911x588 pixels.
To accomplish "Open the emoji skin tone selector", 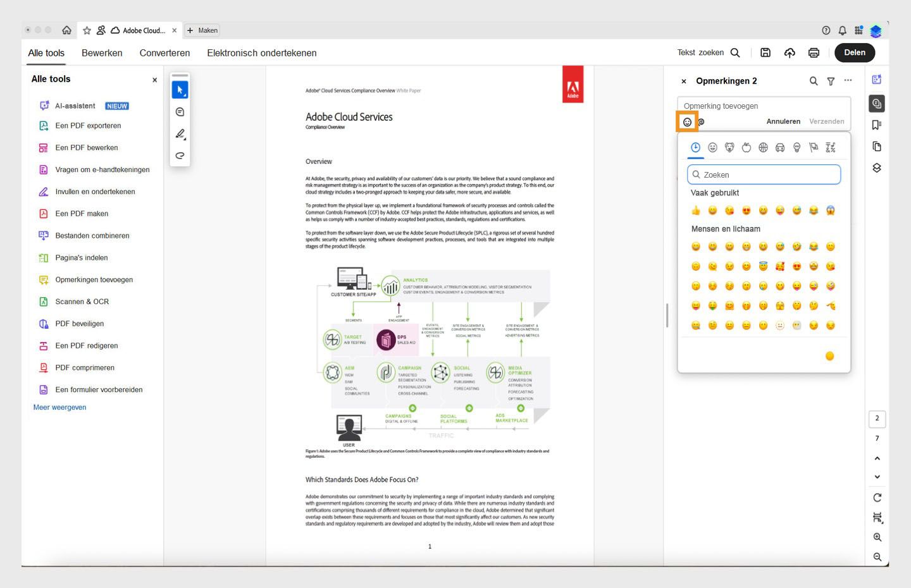I will [829, 357].
